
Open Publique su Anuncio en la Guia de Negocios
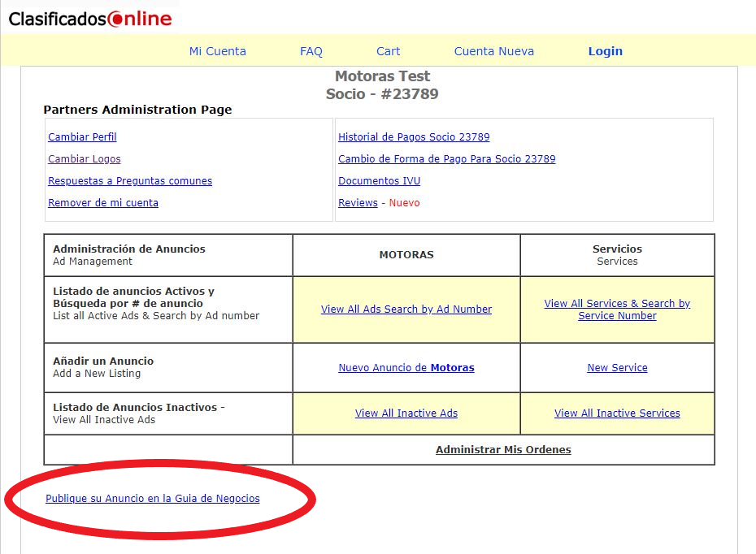tap(152, 499)
